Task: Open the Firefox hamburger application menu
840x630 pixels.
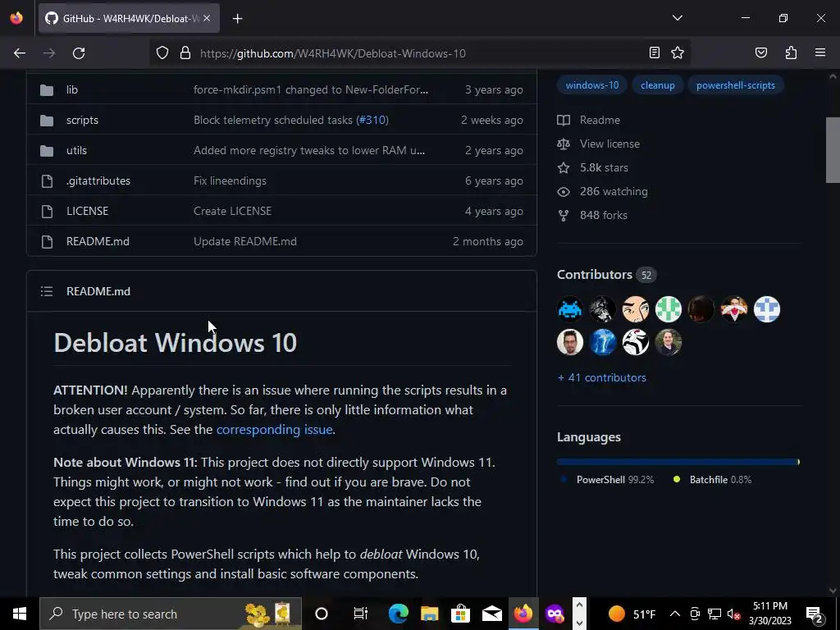Action: click(820, 52)
